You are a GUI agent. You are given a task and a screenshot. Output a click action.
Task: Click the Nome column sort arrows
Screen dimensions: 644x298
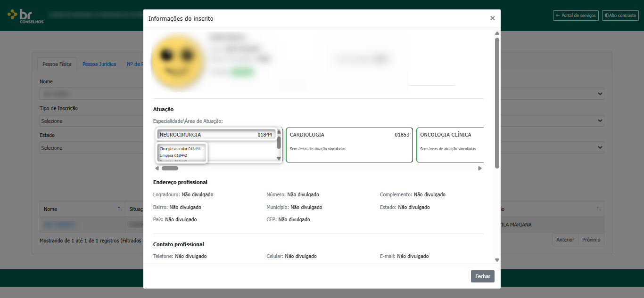[x=120, y=209]
